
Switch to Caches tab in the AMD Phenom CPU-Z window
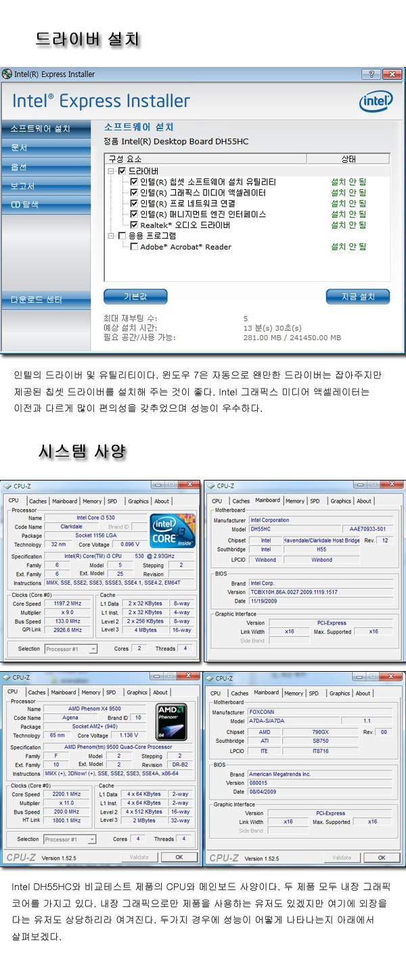(x=37, y=692)
